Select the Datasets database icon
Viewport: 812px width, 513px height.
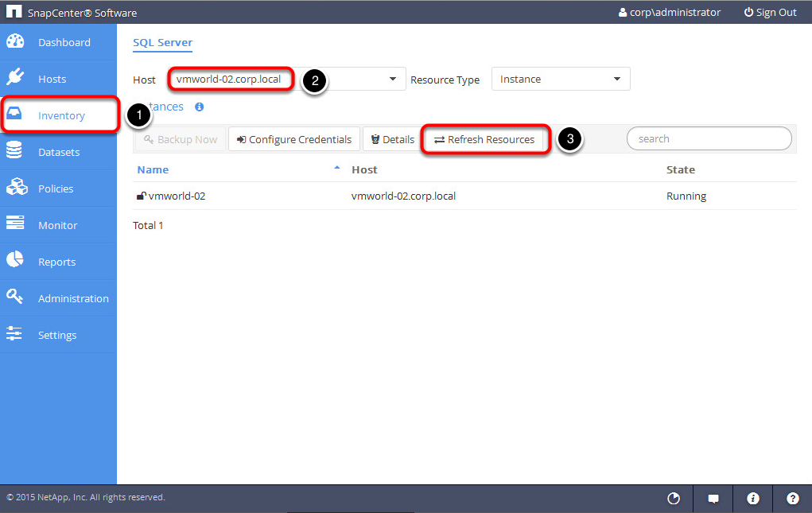[14, 150]
